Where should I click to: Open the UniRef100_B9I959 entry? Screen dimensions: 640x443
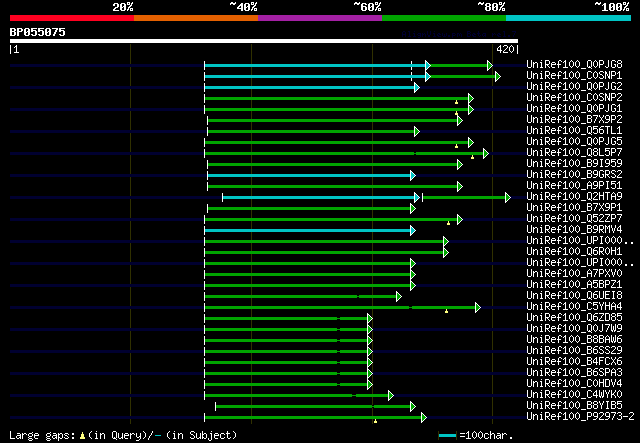coord(574,163)
